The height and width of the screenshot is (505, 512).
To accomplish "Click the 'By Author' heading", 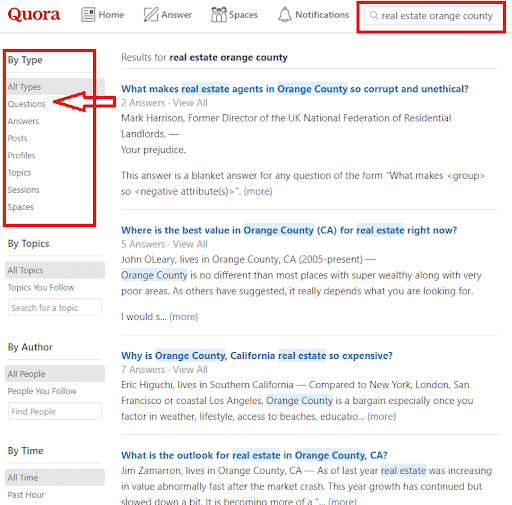I will point(30,347).
